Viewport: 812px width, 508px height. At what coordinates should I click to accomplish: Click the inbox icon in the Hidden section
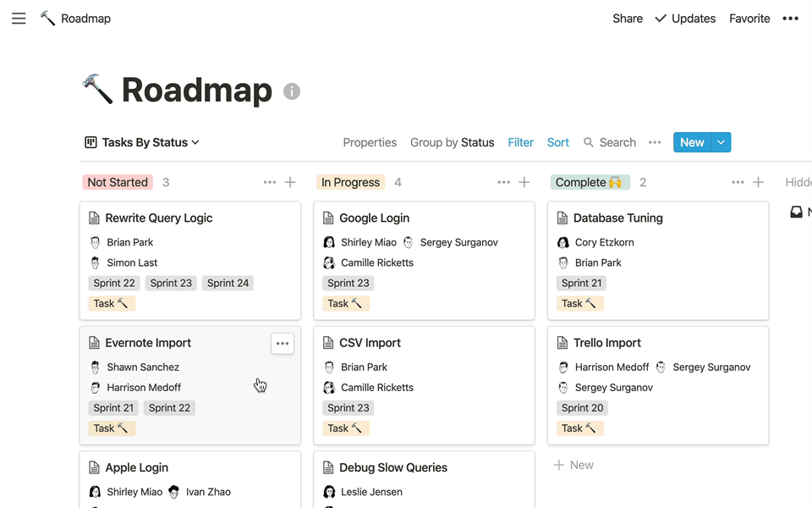796,212
